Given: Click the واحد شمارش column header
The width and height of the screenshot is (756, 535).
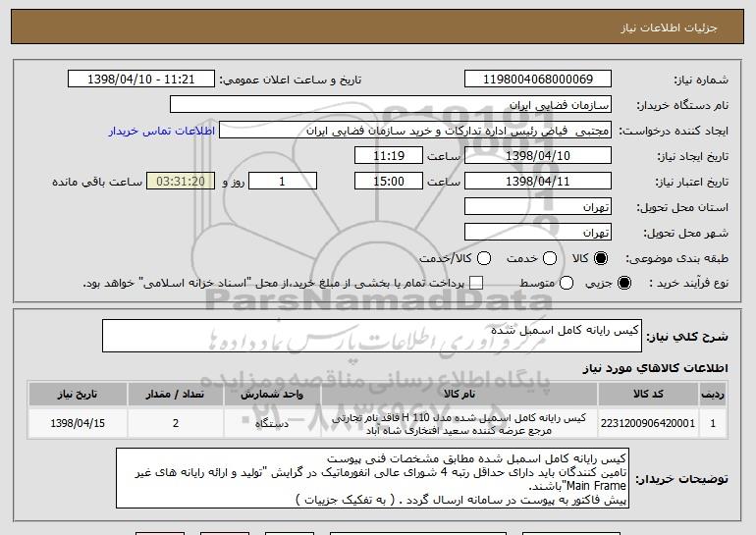Looking at the screenshot, I should coord(272,395).
